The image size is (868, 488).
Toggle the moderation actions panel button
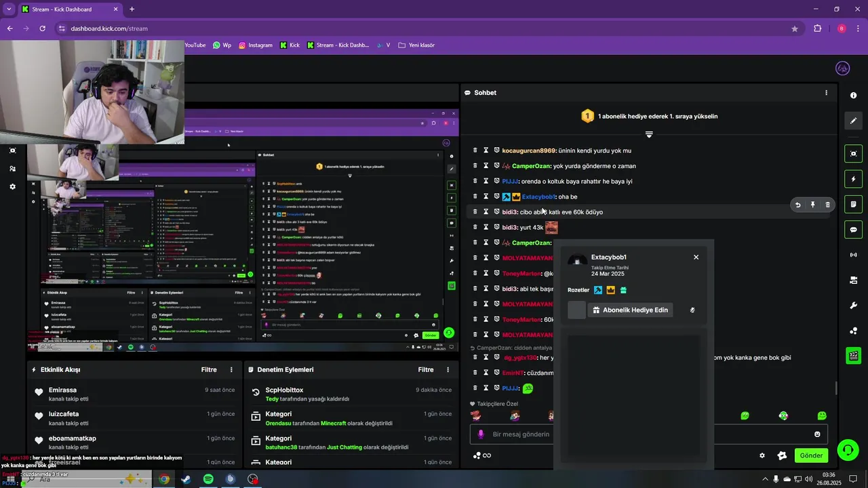tap(853, 204)
